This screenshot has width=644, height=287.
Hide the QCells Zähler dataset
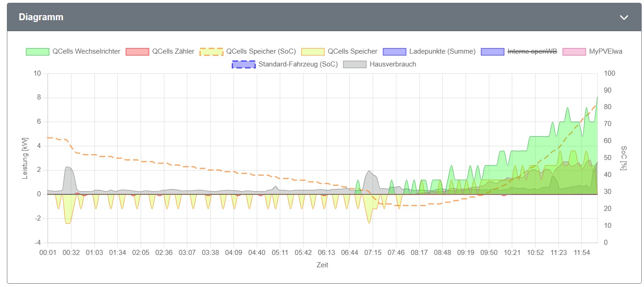(x=173, y=51)
